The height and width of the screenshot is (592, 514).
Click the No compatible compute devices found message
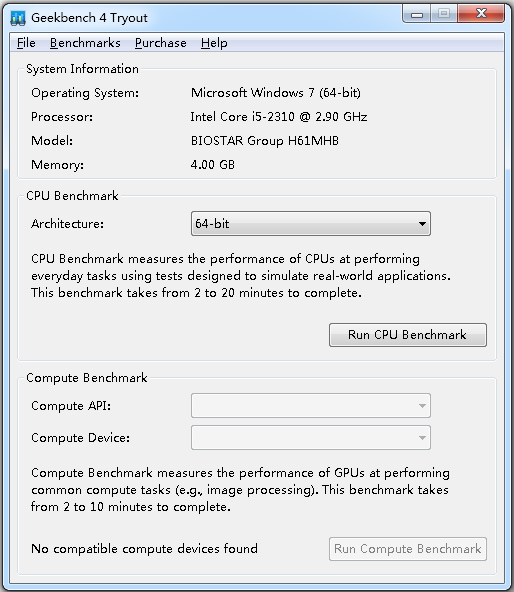point(144,549)
